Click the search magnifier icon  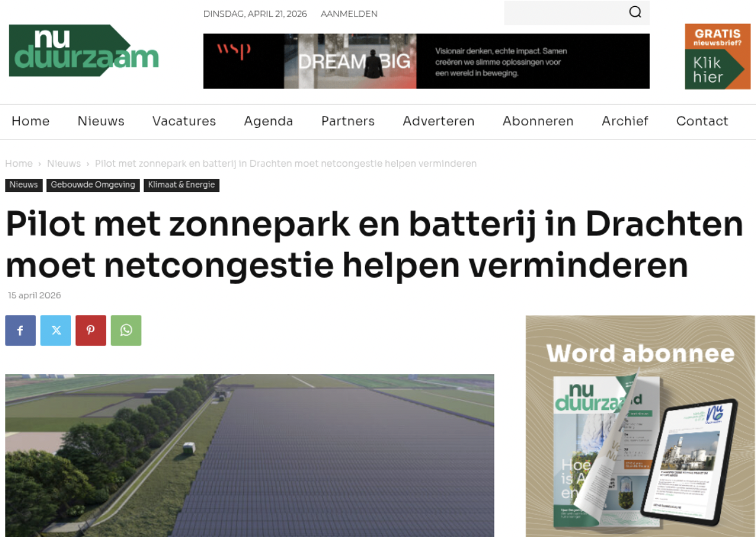click(635, 12)
